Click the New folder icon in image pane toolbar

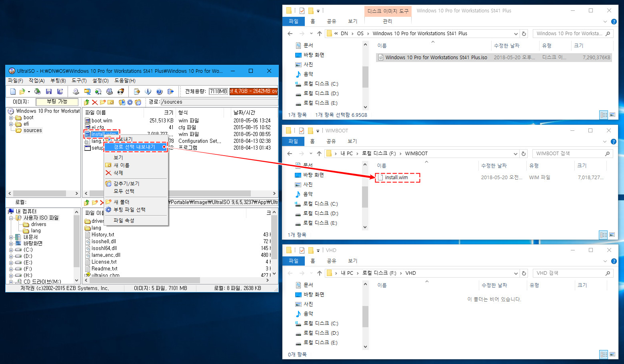103,102
